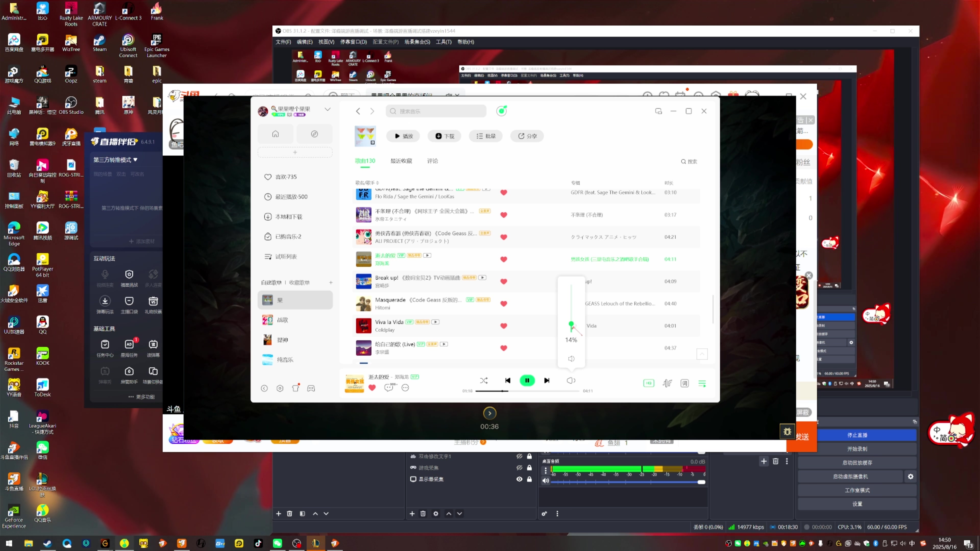Screen dimensions: 980x551
Task: Show lyrics with the 词 icon
Action: pos(684,383)
